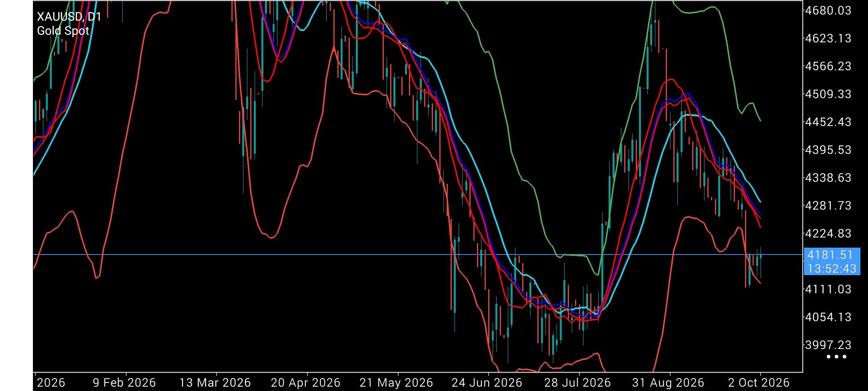
Task: Click the 21 May 2026 date marker
Action: [396, 383]
